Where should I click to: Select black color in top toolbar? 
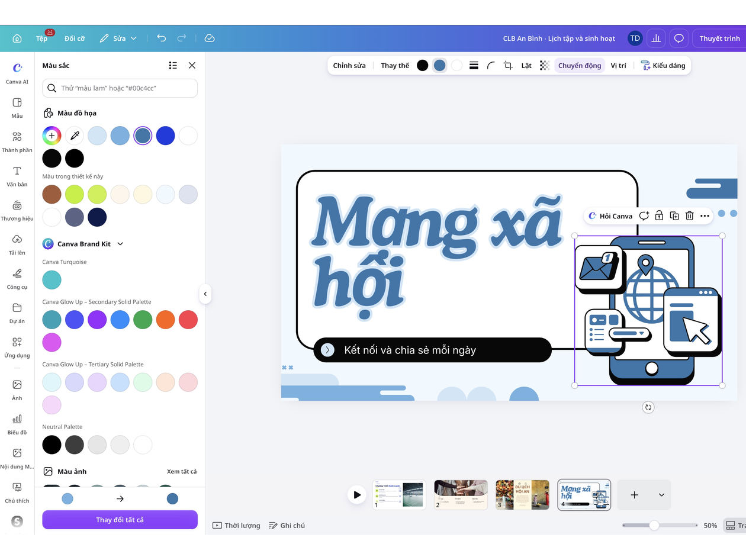[x=422, y=65]
